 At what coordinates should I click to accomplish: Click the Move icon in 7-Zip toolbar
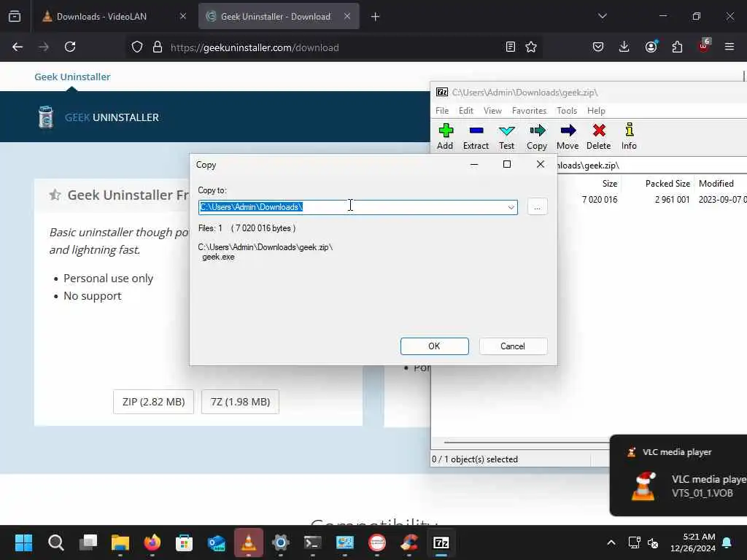(568, 136)
